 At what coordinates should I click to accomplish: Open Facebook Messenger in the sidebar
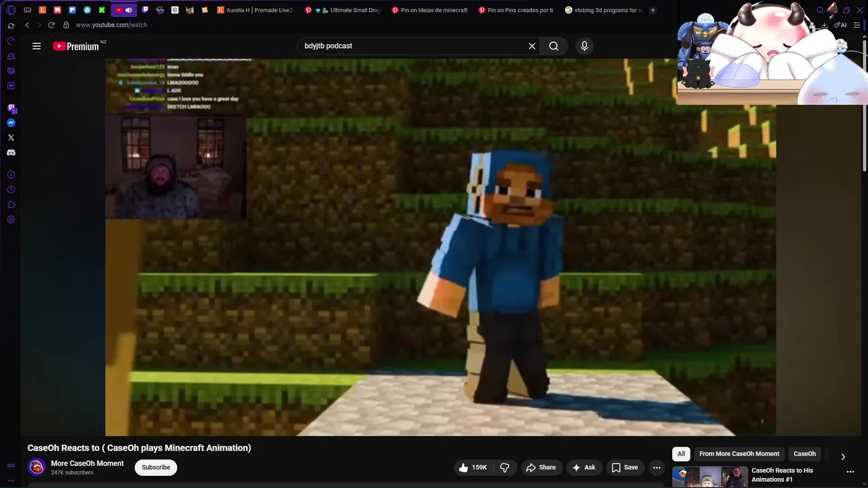point(11,123)
